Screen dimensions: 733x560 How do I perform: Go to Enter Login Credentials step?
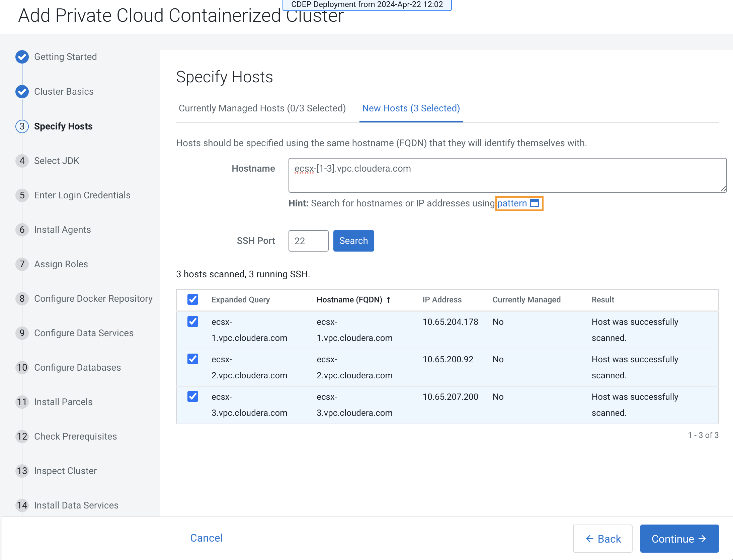pos(82,195)
